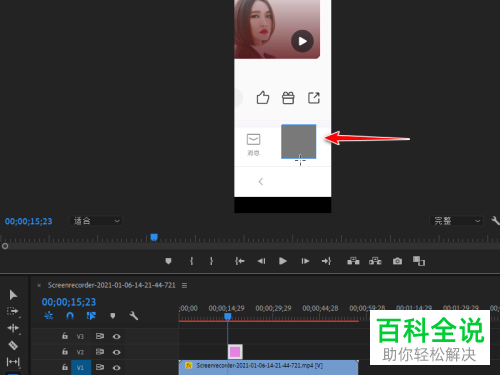Click the play overlay on the video thumbnail
Image resolution: width=500 pixels, height=375 pixels.
tap(302, 41)
